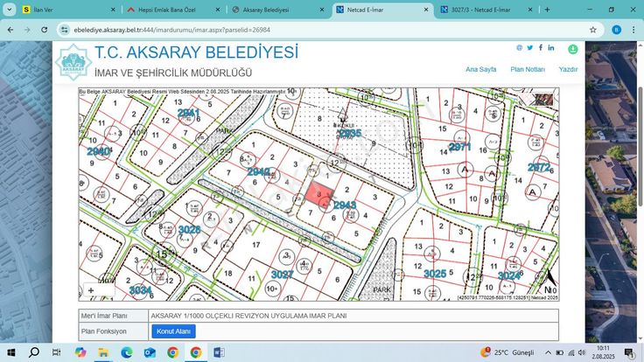Screen dimensions: 644x362
Task: Go to Ana Sayfa
Action: click(480, 69)
